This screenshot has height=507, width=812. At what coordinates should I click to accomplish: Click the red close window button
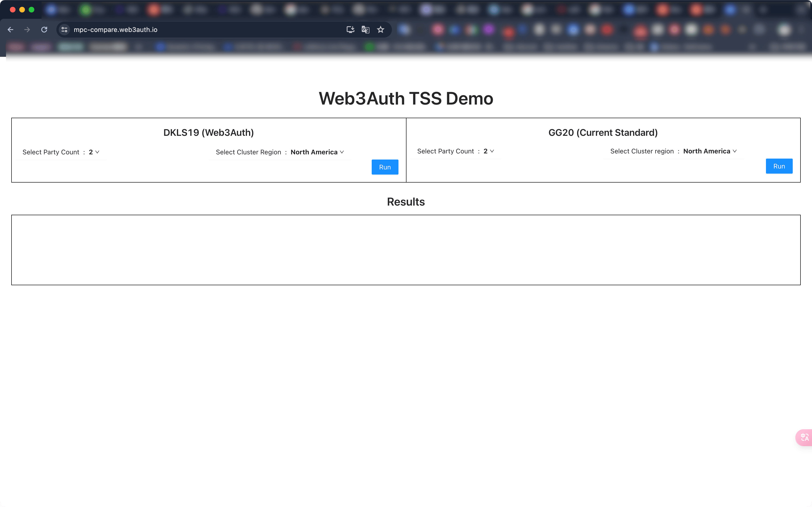point(13,10)
